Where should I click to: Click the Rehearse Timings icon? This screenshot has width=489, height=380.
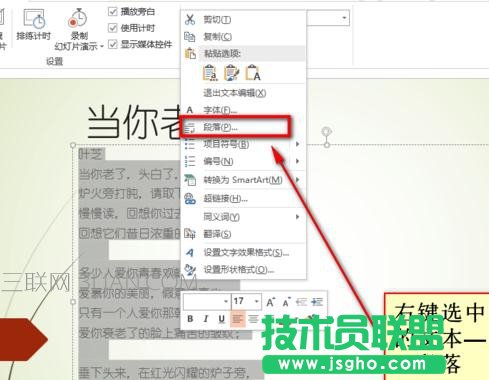tap(34, 18)
